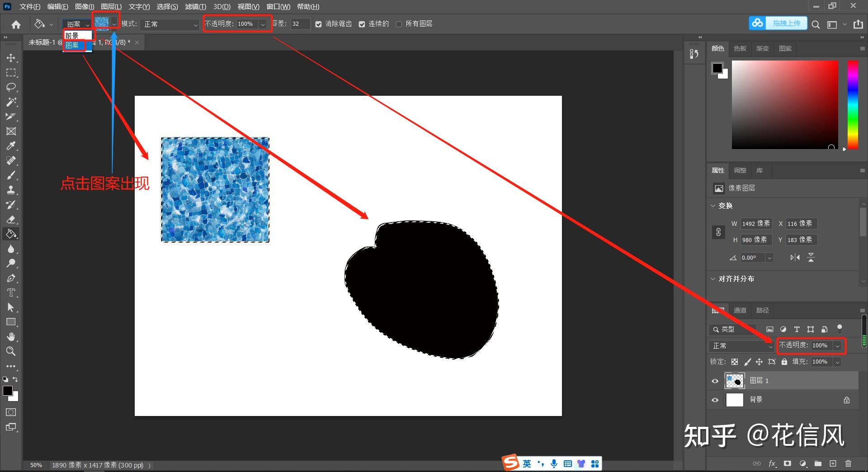Select the Magic Wand tool
Image resolution: width=868 pixels, height=472 pixels.
click(11, 102)
